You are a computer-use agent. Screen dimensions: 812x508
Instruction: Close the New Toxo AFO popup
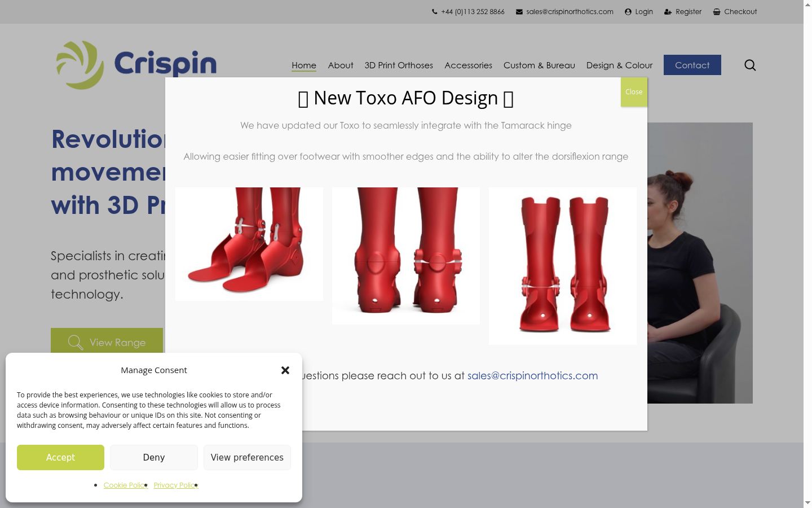[x=634, y=92]
